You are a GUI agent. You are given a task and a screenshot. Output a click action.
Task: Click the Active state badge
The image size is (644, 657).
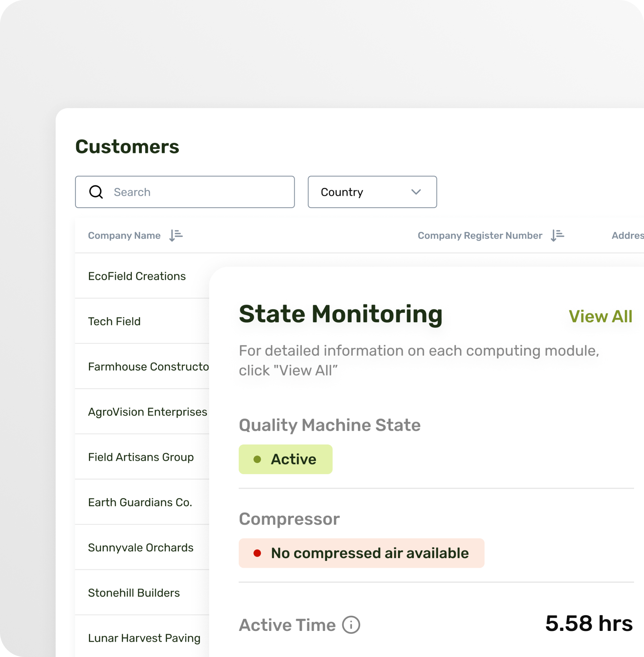tap(285, 459)
